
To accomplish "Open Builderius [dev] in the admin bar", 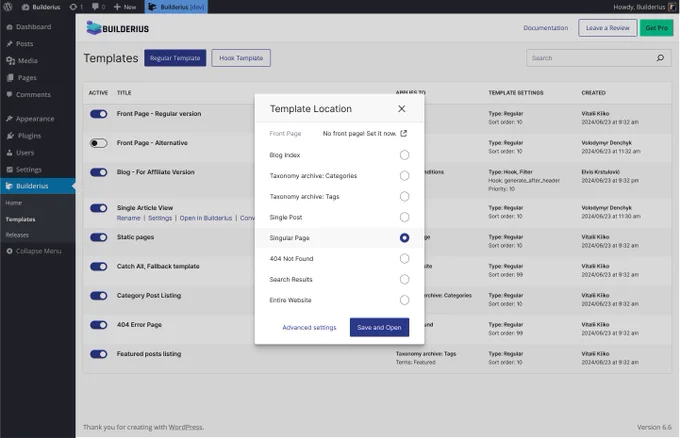I will (x=176, y=7).
